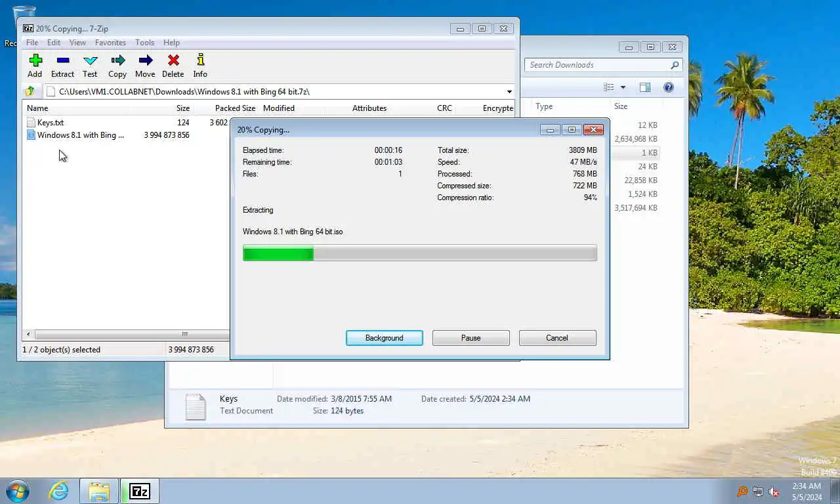The image size is (840, 504).
Task: Sort Explorer files by Size column
Action: 621,106
